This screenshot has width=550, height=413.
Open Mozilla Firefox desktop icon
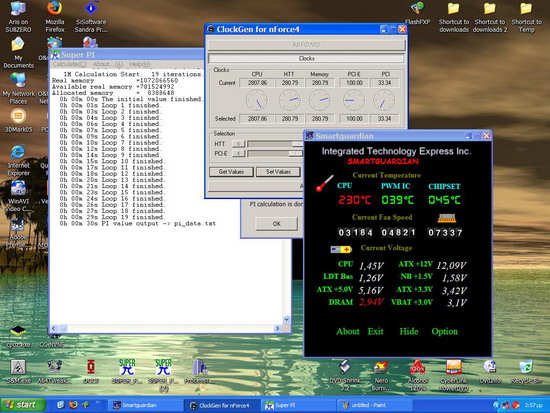55,16
